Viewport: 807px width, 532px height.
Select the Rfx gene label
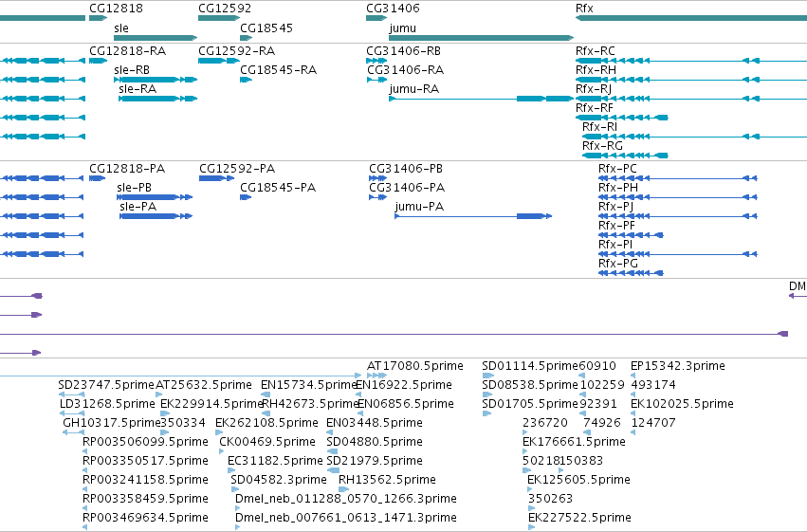click(x=584, y=9)
